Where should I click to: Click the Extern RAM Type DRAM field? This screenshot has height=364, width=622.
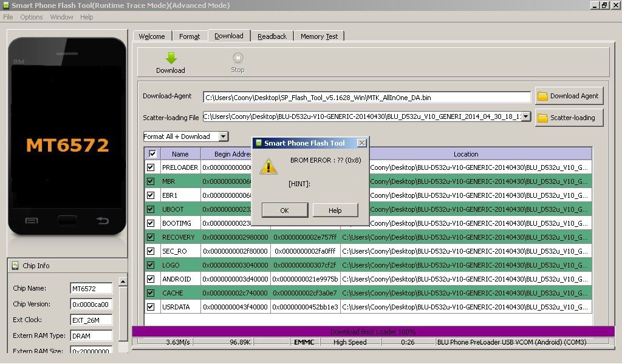pos(91,336)
